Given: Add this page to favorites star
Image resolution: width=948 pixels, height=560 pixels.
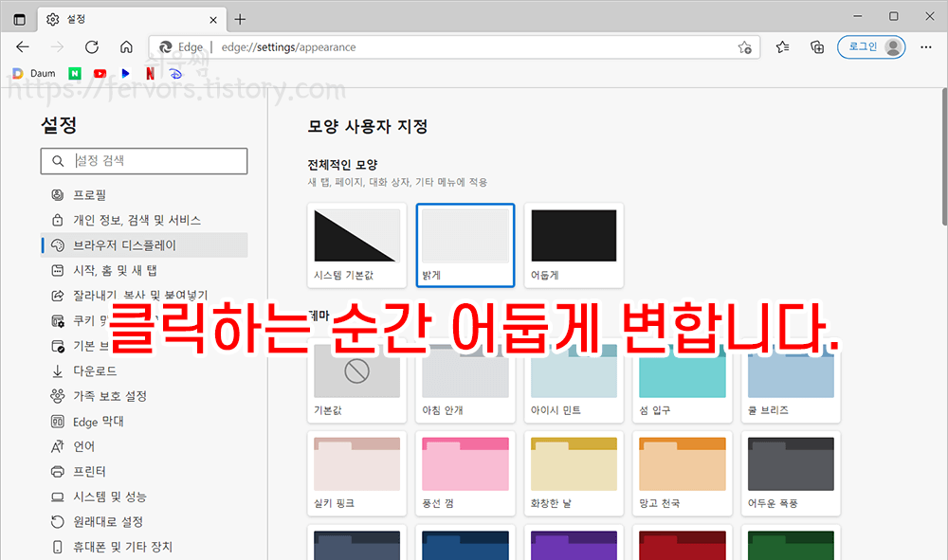Looking at the screenshot, I should (744, 47).
